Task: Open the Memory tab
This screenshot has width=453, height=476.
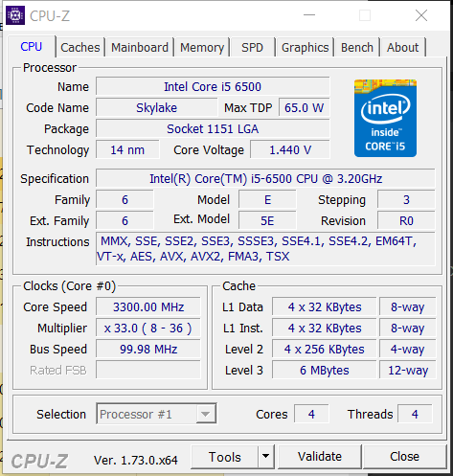Action: (x=202, y=47)
